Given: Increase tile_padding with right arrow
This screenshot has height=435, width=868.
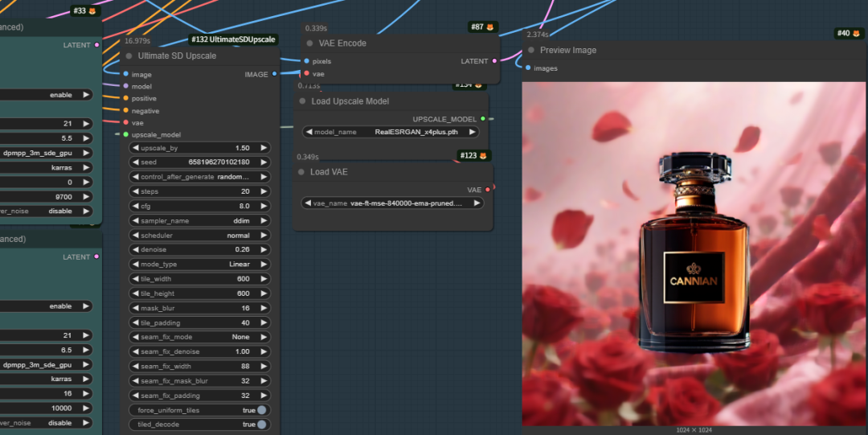Looking at the screenshot, I should click(x=264, y=322).
